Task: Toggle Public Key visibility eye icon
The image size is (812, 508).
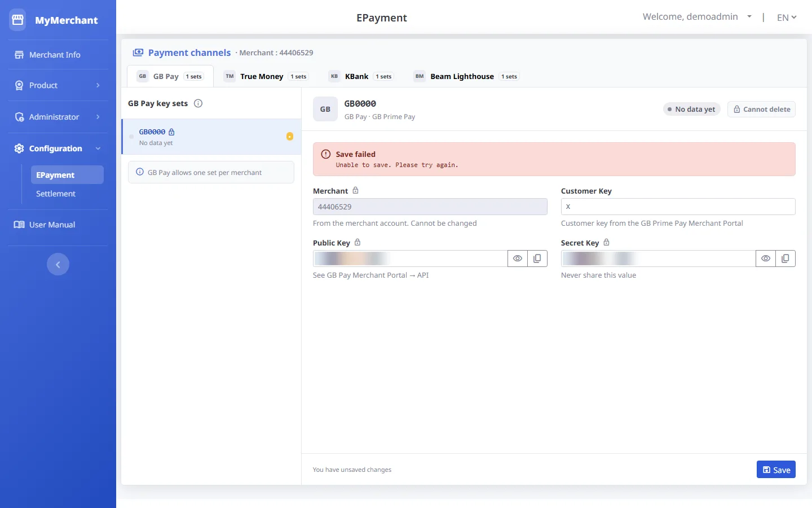Action: 518,259
